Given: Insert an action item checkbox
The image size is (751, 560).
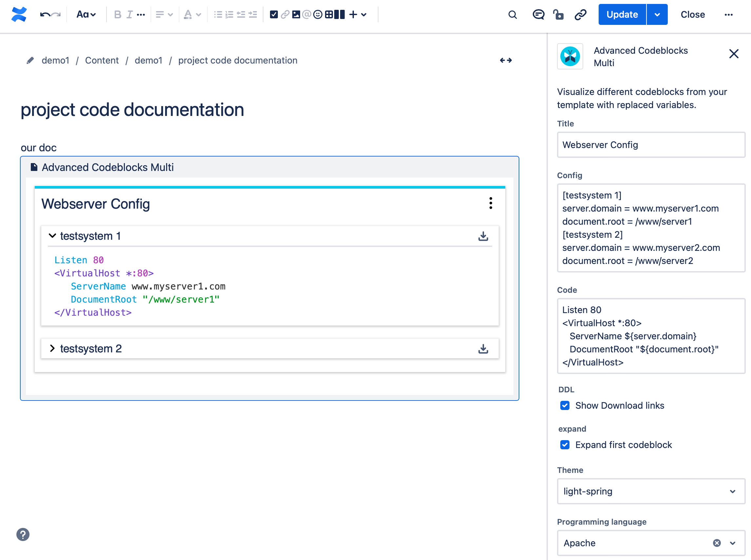Looking at the screenshot, I should click(273, 14).
